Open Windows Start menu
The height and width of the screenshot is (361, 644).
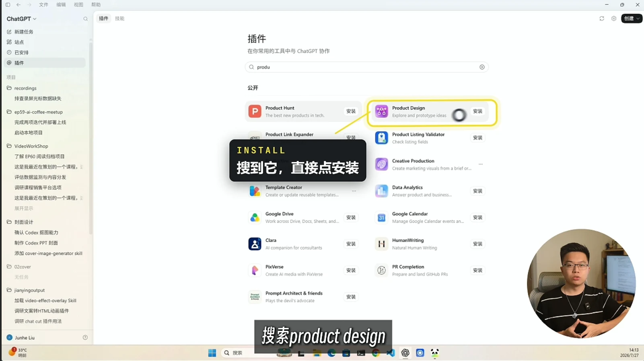(x=212, y=353)
